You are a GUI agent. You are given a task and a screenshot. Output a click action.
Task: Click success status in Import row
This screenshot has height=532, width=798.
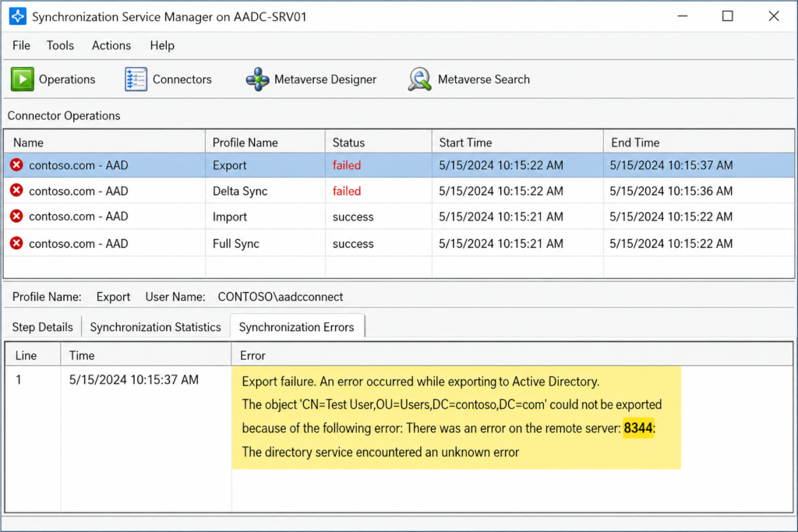pyautogui.click(x=353, y=217)
